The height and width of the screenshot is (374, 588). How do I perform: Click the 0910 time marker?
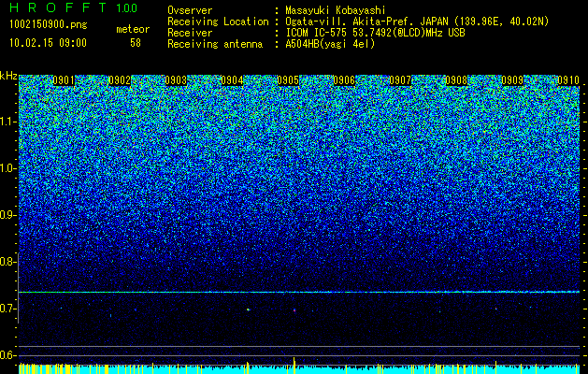pos(568,80)
